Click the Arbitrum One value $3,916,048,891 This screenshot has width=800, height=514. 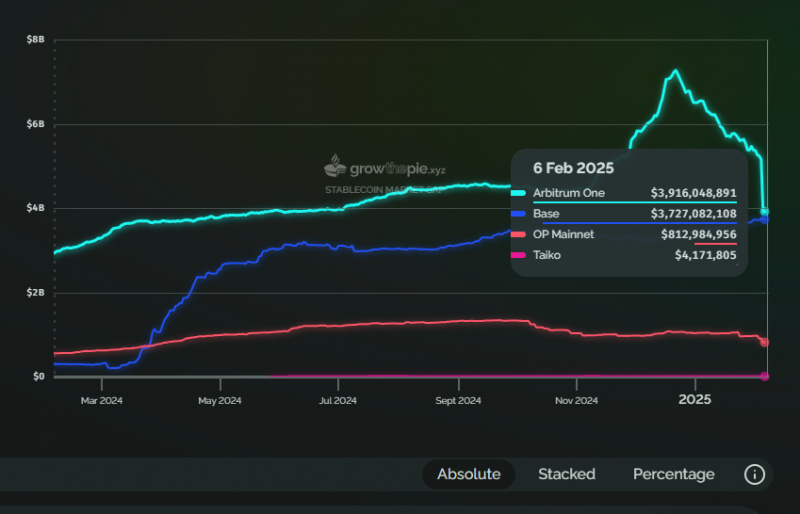coord(693,193)
